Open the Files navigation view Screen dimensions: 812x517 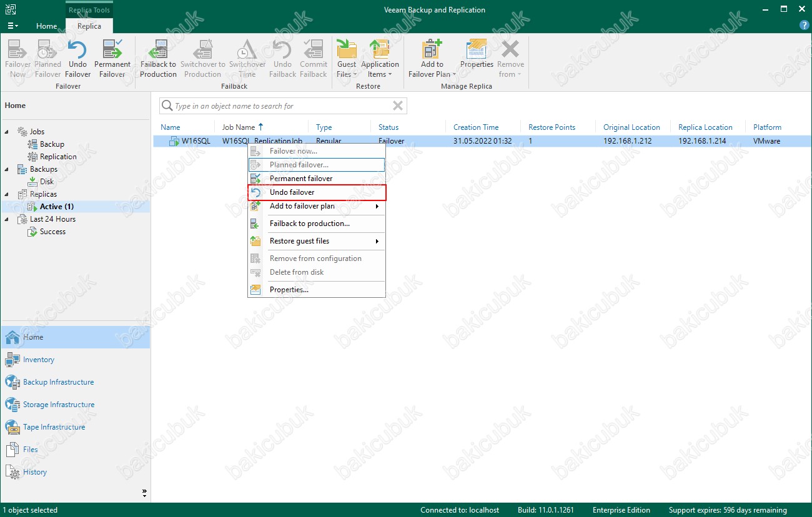pyautogui.click(x=75, y=450)
